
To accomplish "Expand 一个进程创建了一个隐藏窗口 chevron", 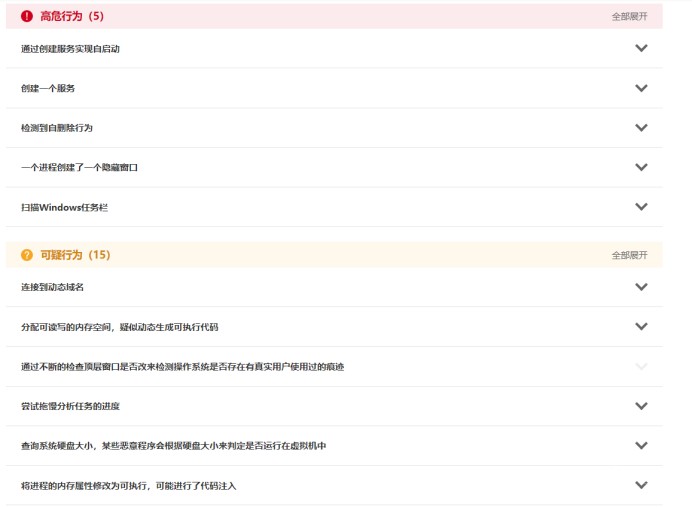I will (641, 167).
